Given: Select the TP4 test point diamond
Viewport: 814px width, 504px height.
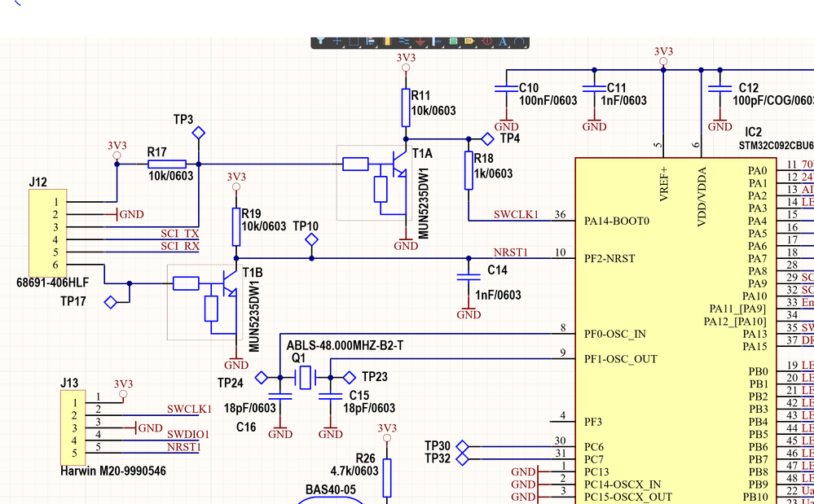Looking at the screenshot, I should 487,139.
